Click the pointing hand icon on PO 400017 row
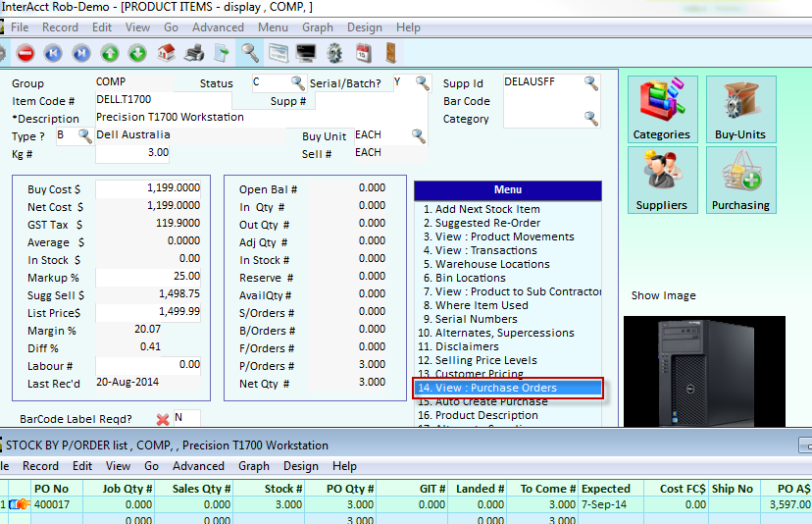This screenshot has width=812, height=524. coord(20,503)
